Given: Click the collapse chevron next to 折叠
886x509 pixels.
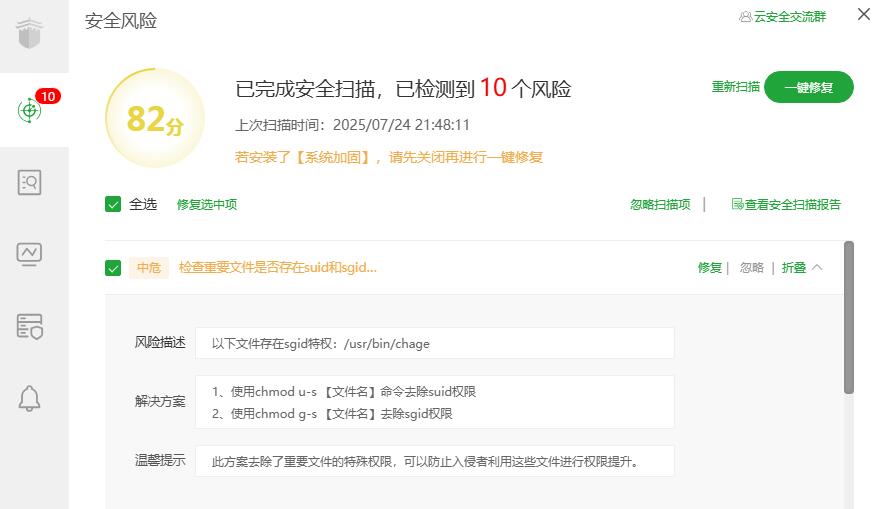Looking at the screenshot, I should click(817, 267).
